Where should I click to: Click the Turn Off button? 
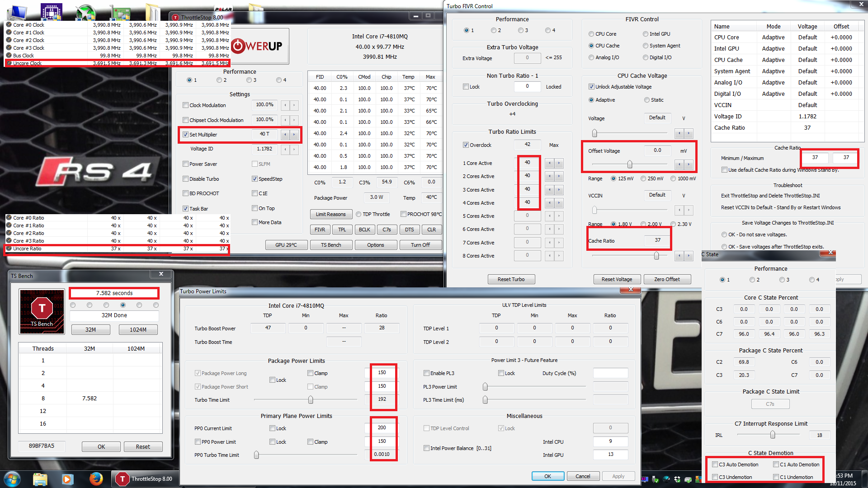pyautogui.click(x=420, y=245)
